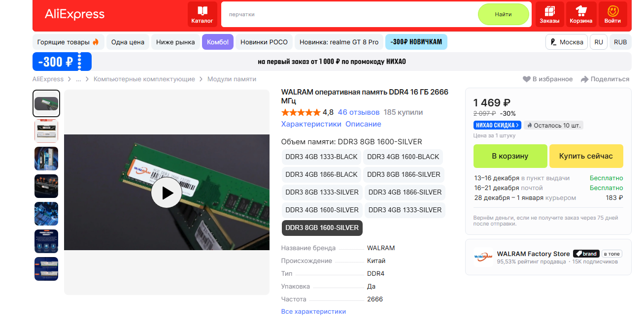Expand the breadcrumb ellipsis
This screenshot has width=644, height=326.
tap(78, 79)
